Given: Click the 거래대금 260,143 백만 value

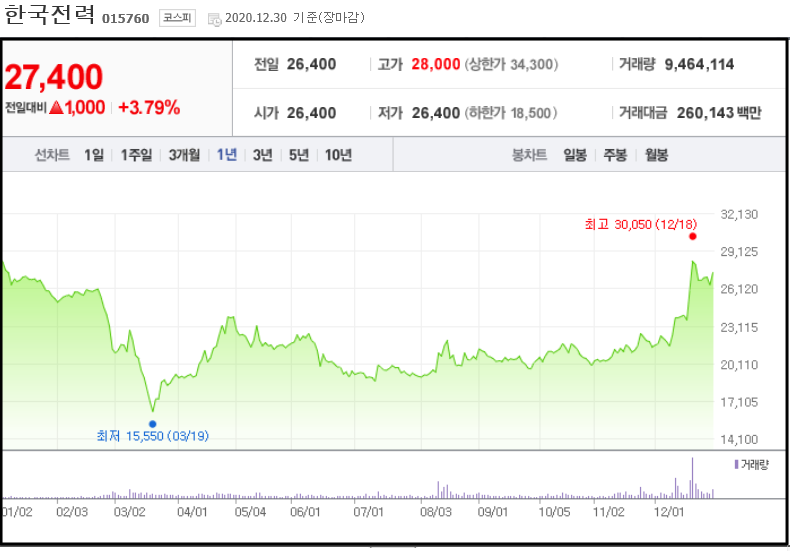Looking at the screenshot, I should click(x=718, y=113).
